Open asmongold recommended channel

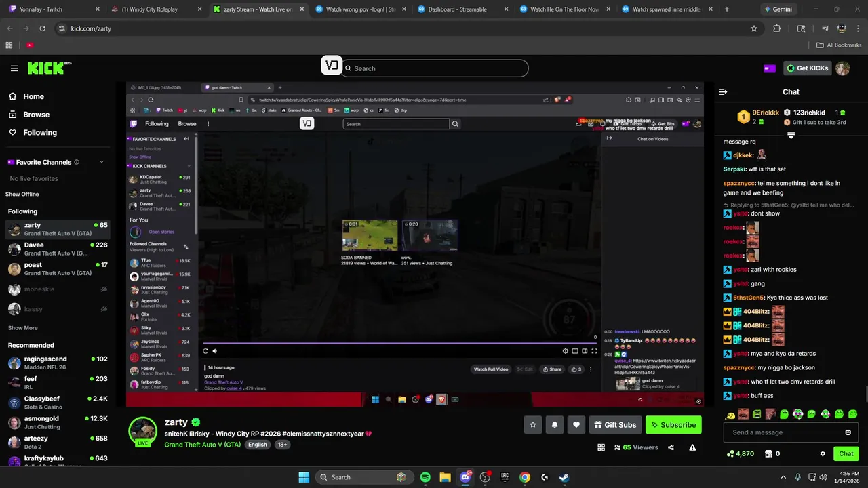click(x=58, y=422)
